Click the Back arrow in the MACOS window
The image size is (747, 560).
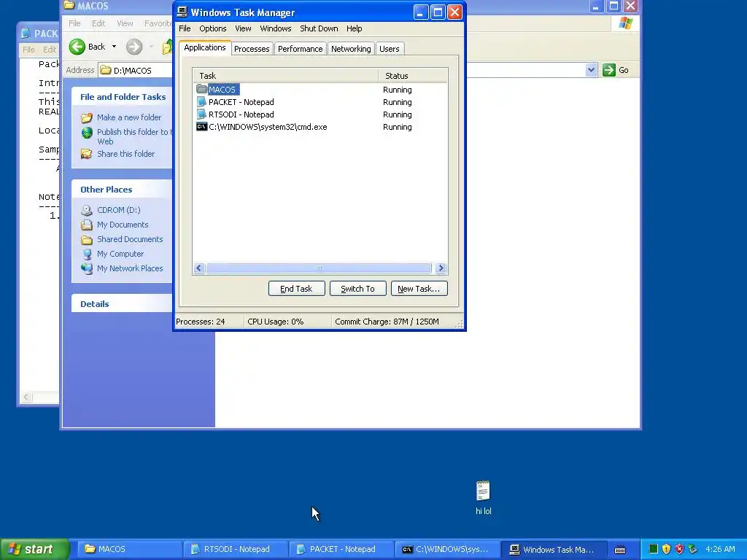coord(77,47)
